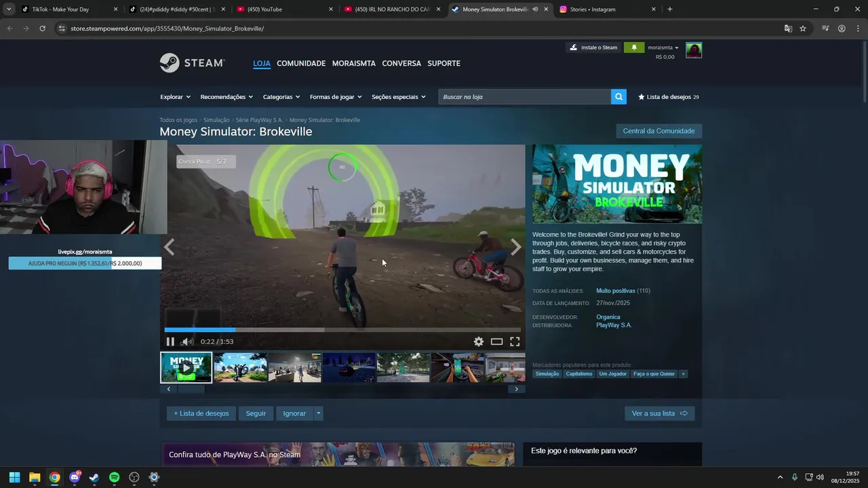Open the CONVERSA menu item
Screen dimensions: 868x488
[401, 63]
